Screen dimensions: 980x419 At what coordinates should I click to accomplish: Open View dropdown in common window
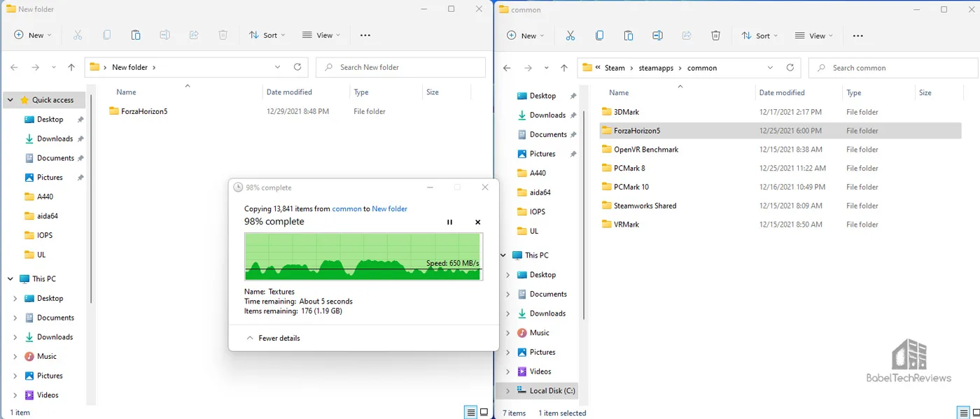click(814, 36)
